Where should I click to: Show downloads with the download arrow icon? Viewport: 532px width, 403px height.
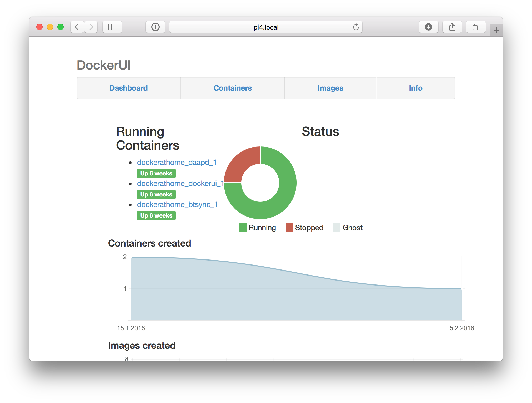point(429,27)
